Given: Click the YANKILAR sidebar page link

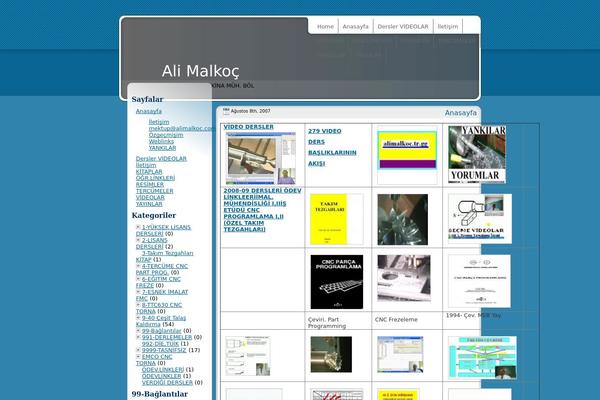Looking at the screenshot, I should click(162, 148).
